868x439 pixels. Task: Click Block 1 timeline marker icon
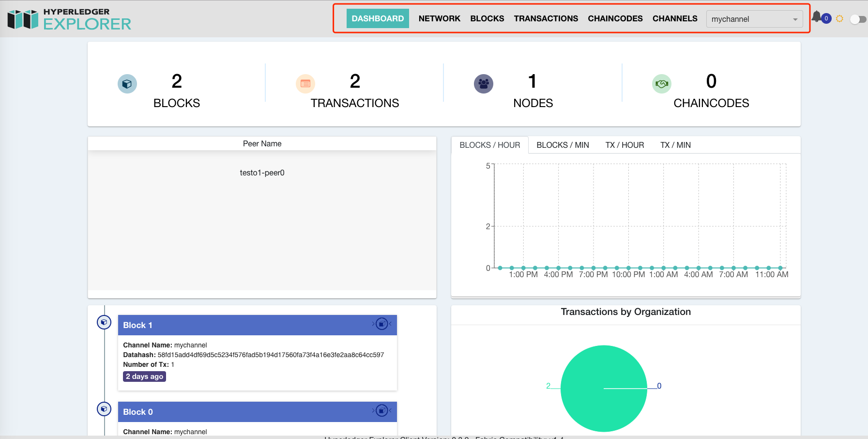(x=104, y=322)
